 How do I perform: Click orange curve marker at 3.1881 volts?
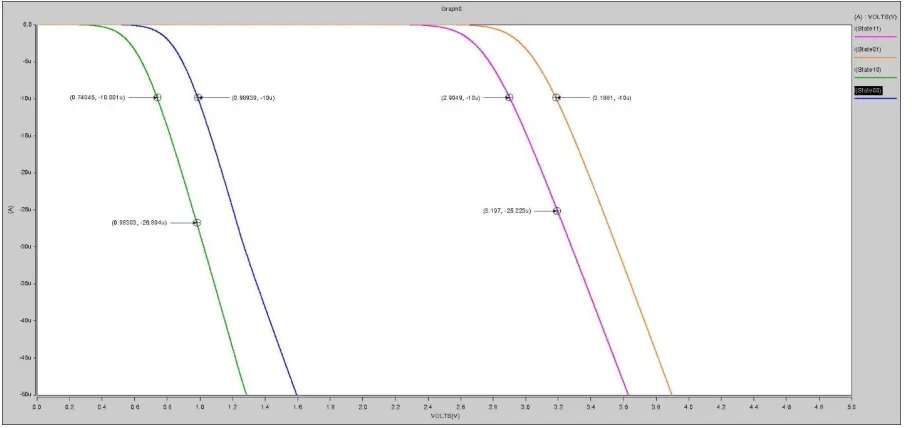click(x=556, y=98)
